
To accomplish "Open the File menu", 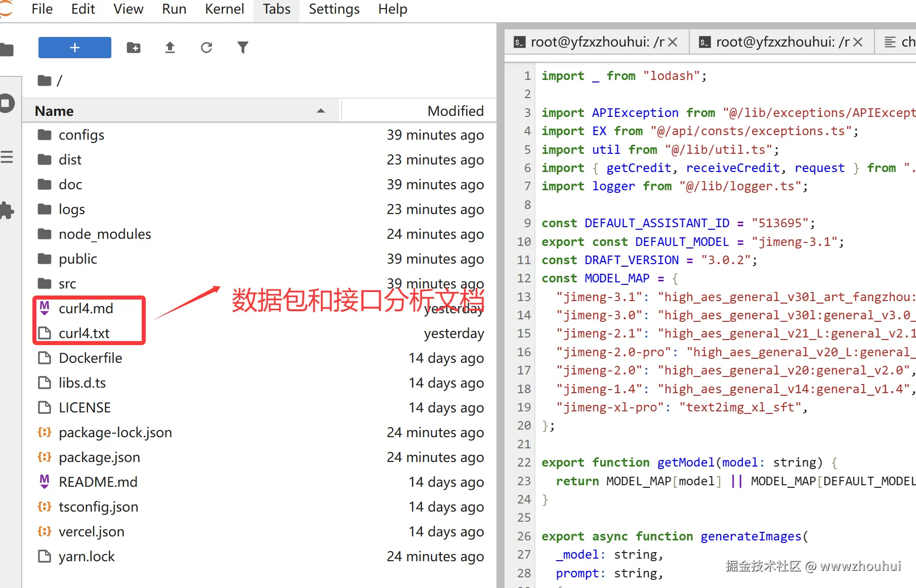I will pyautogui.click(x=42, y=9).
